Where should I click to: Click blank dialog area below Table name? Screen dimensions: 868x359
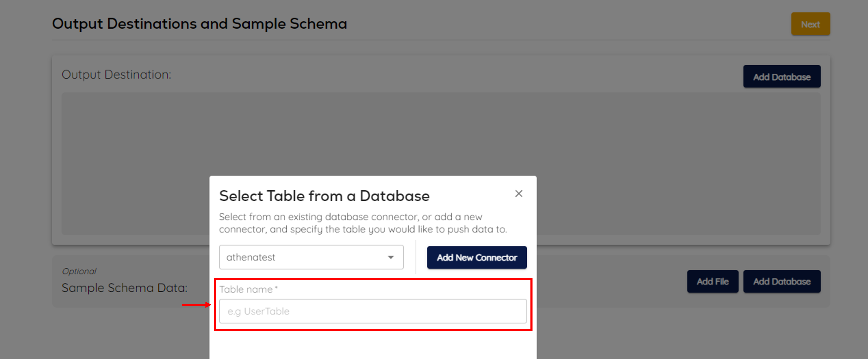tap(372, 345)
